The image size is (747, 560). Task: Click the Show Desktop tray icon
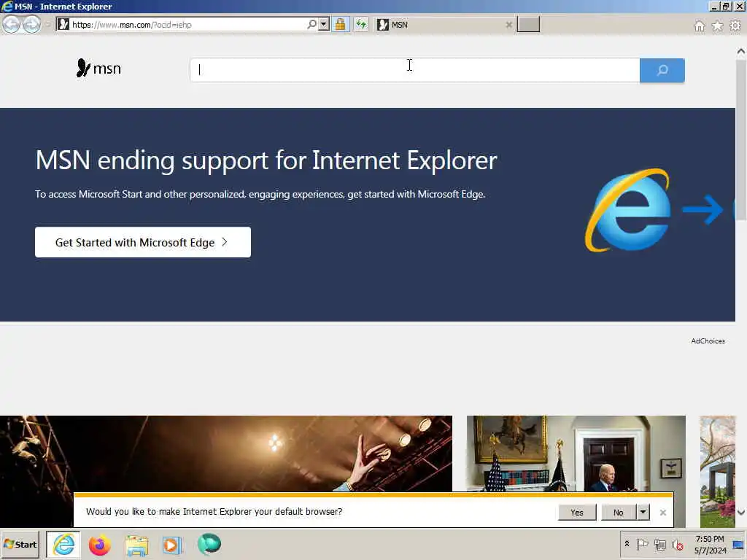[x=738, y=544]
